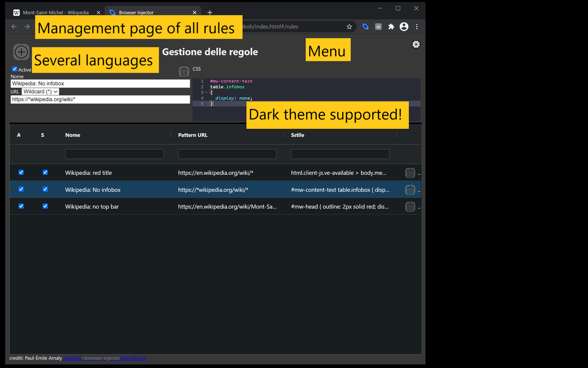Open the settings gear menu
588x368 pixels.
pos(416,45)
